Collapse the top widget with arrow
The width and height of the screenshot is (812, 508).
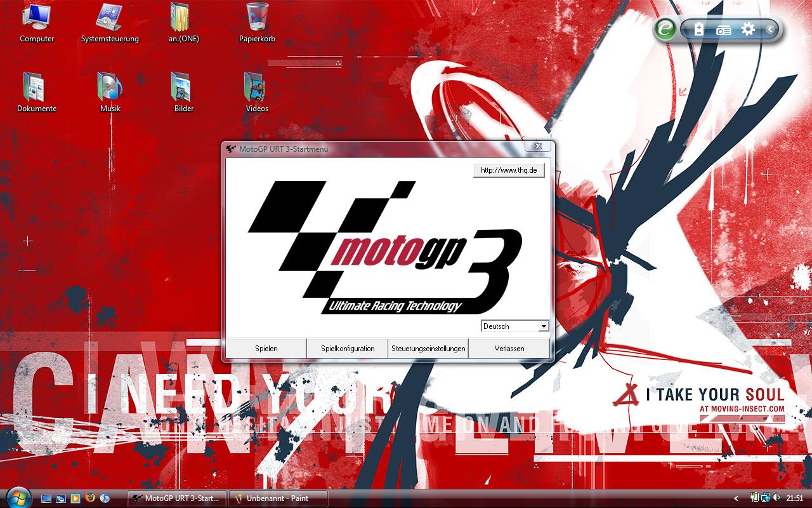click(769, 29)
